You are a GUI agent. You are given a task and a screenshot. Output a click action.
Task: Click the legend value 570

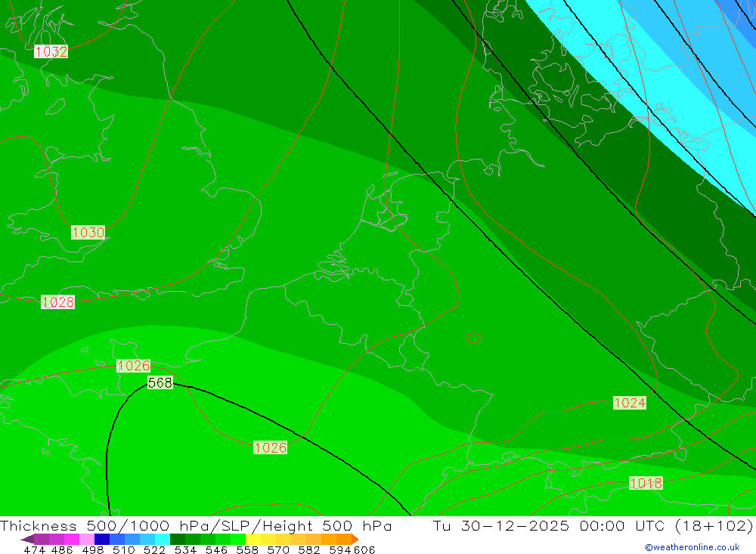point(278,549)
